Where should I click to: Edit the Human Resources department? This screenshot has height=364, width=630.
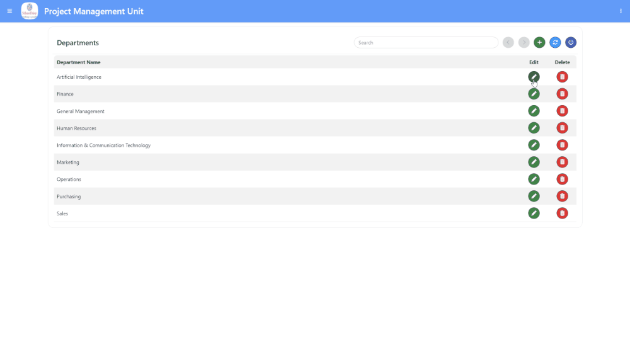click(534, 128)
